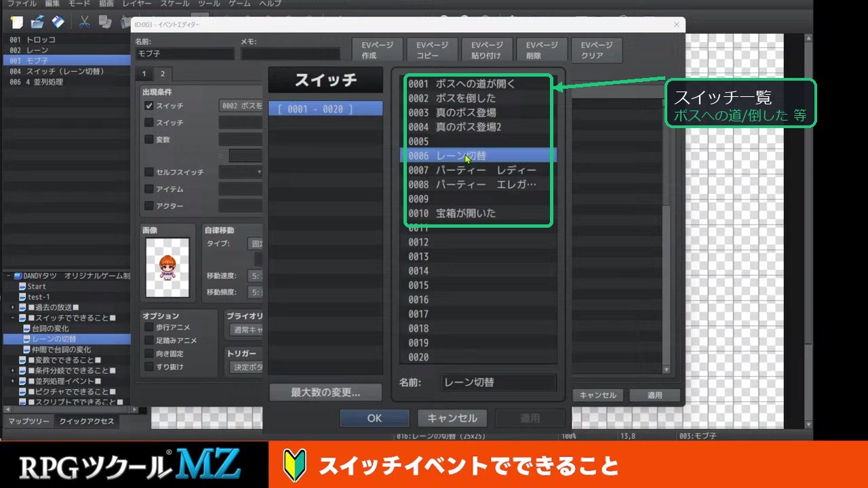
Task: Open the プライオリティ dropdown
Action: tap(246, 330)
